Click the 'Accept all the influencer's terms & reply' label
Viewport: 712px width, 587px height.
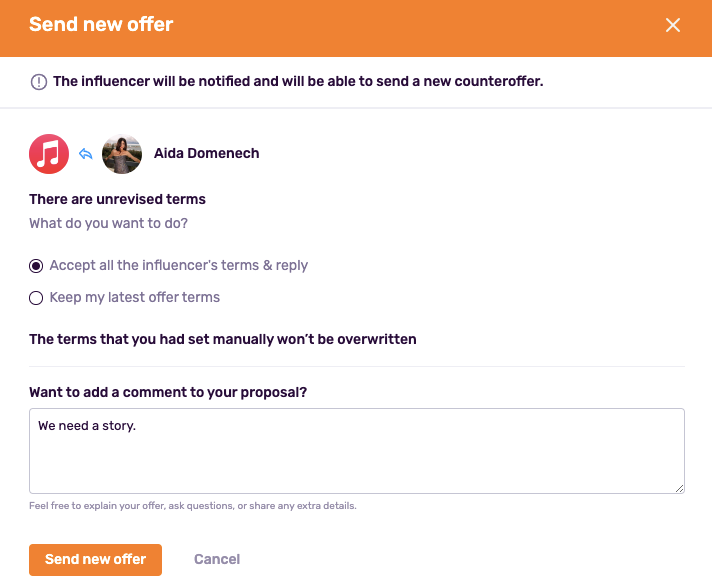pyautogui.click(x=178, y=265)
